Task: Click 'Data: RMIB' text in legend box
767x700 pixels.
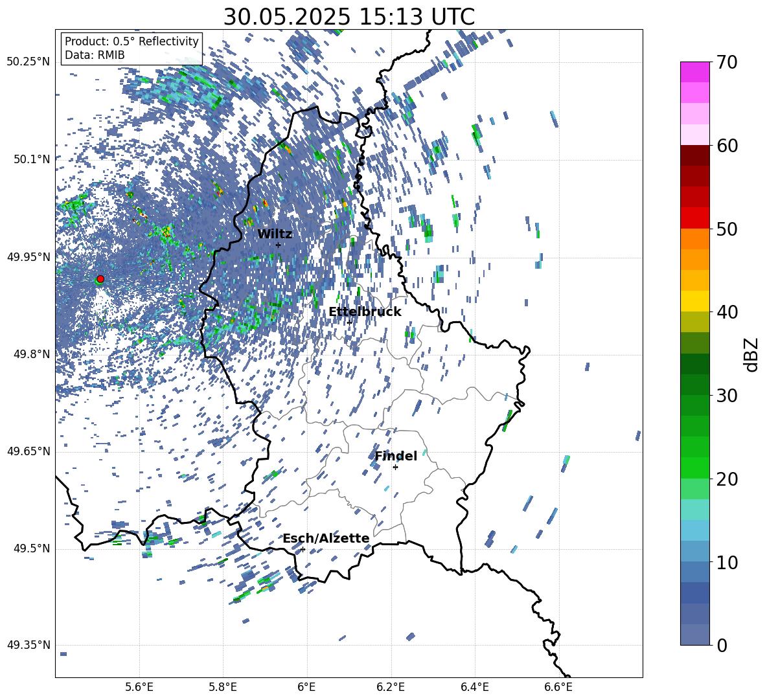Action: click(95, 55)
